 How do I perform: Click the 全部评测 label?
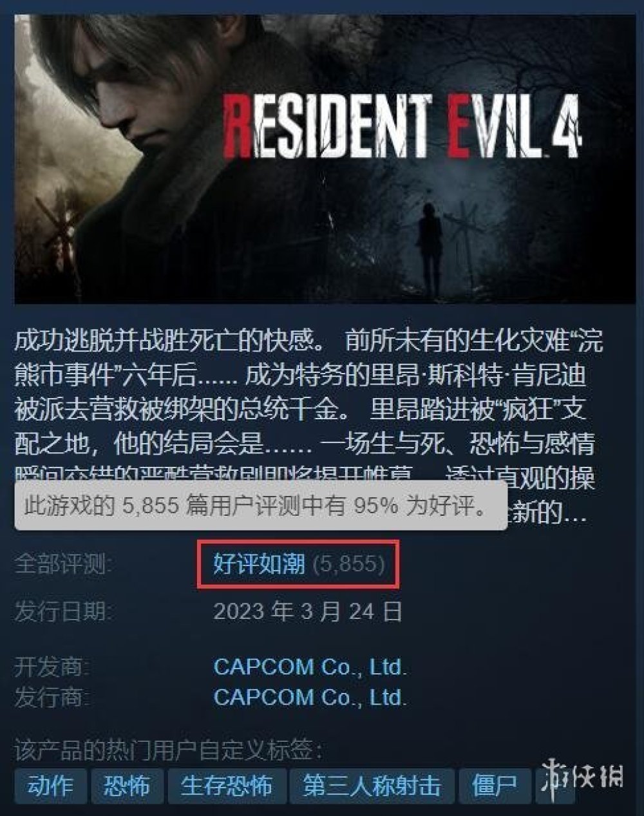[x=62, y=565]
